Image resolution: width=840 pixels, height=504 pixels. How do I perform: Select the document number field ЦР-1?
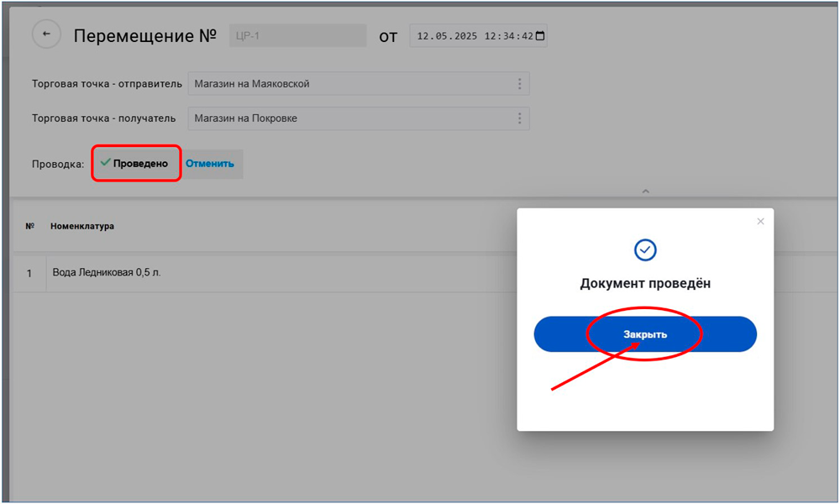297,36
